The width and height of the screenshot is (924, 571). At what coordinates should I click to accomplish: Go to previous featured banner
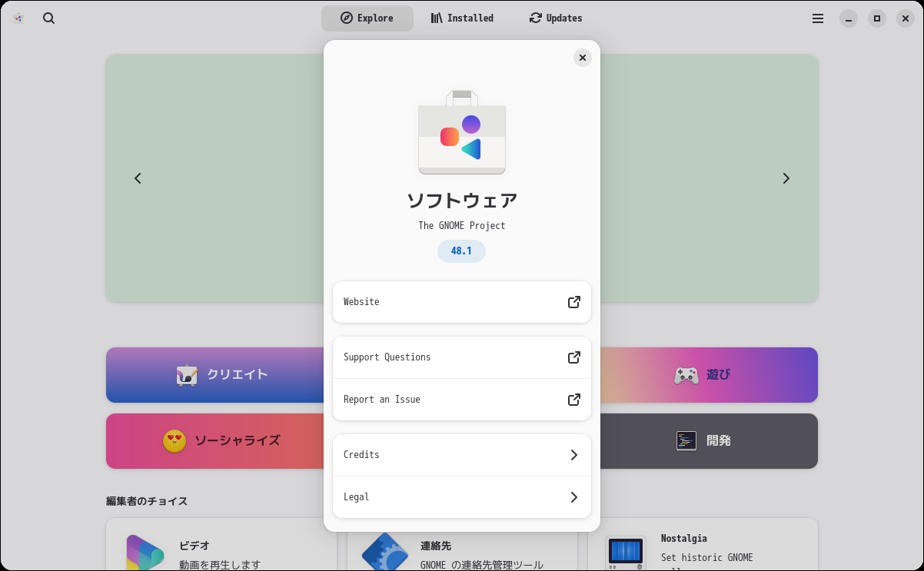(x=138, y=178)
